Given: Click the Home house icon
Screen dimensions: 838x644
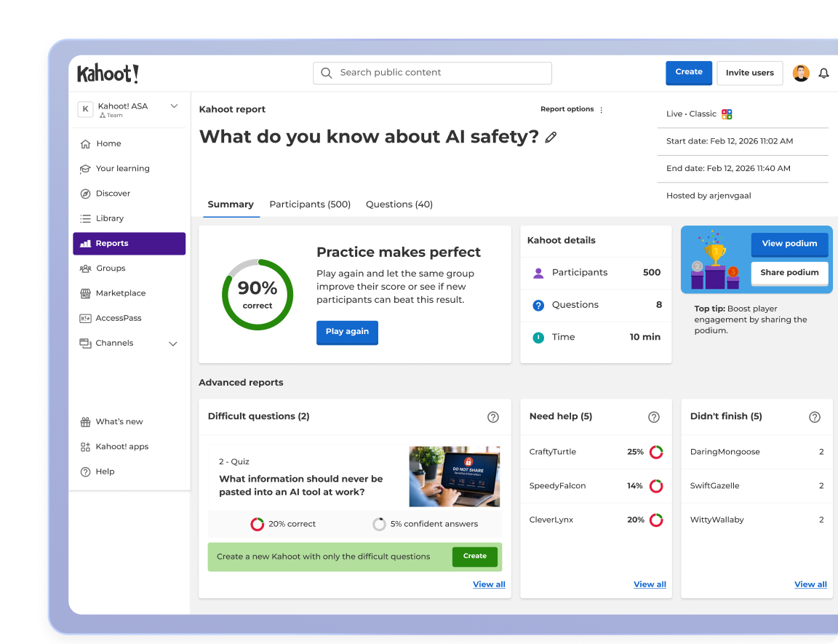Looking at the screenshot, I should coord(86,144).
